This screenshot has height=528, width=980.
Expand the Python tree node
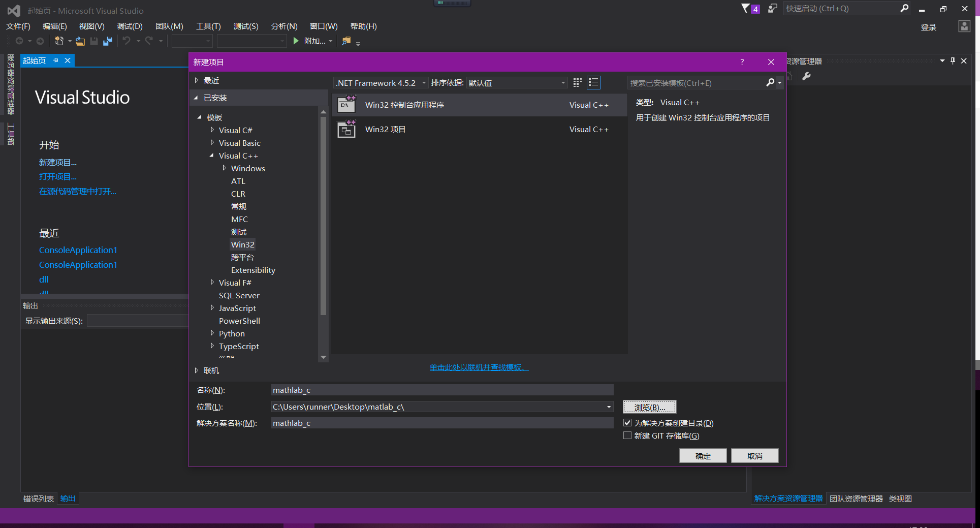pyautogui.click(x=212, y=333)
